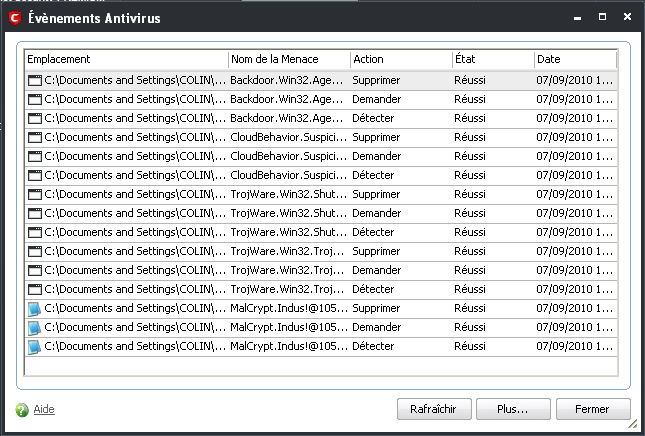Click Demander action in the TrojWare.Win32.Troj row
This screenshot has height=436, width=645.
376,270
